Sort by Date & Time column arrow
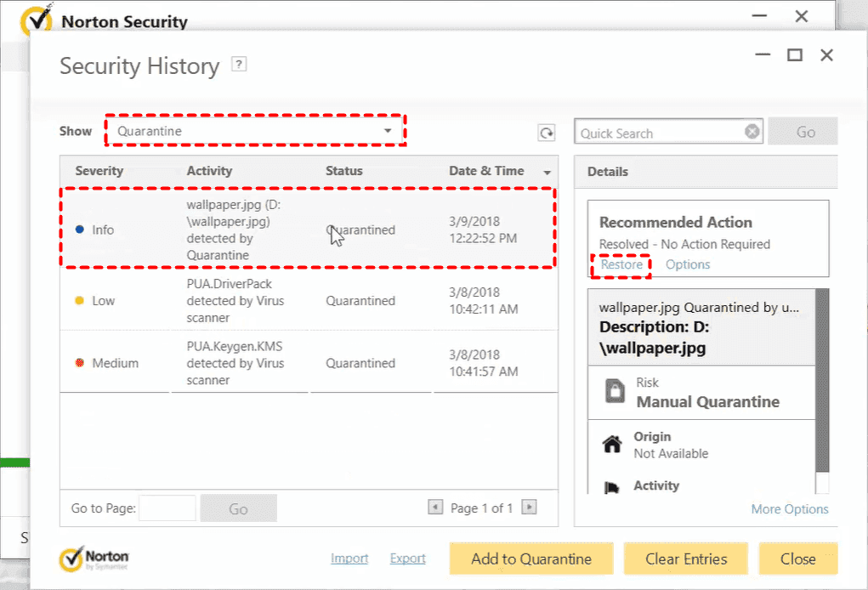868x590 pixels. (547, 172)
